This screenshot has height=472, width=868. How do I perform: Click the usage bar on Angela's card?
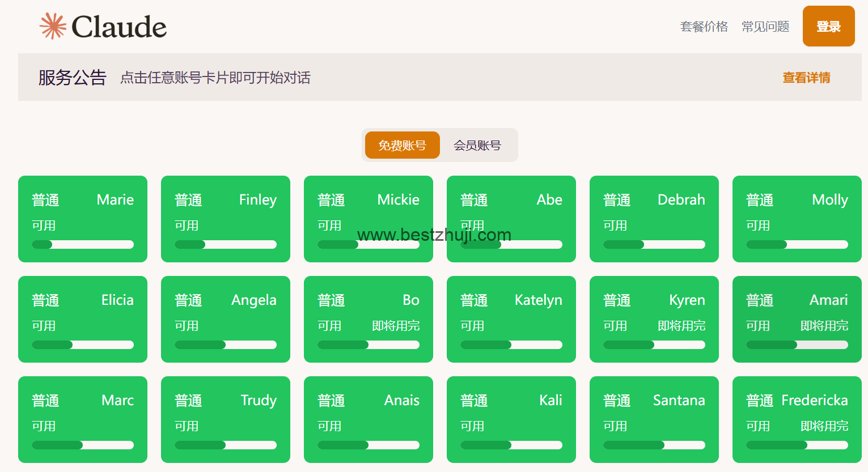click(x=226, y=345)
